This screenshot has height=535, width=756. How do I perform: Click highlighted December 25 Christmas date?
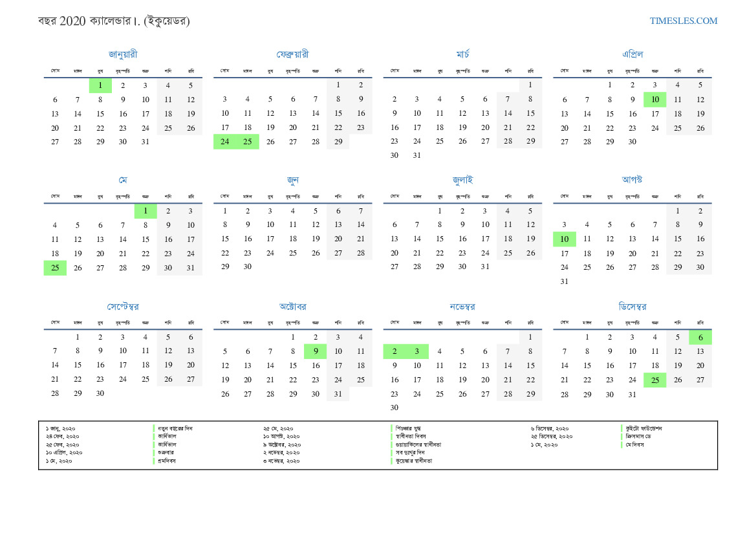654,380
